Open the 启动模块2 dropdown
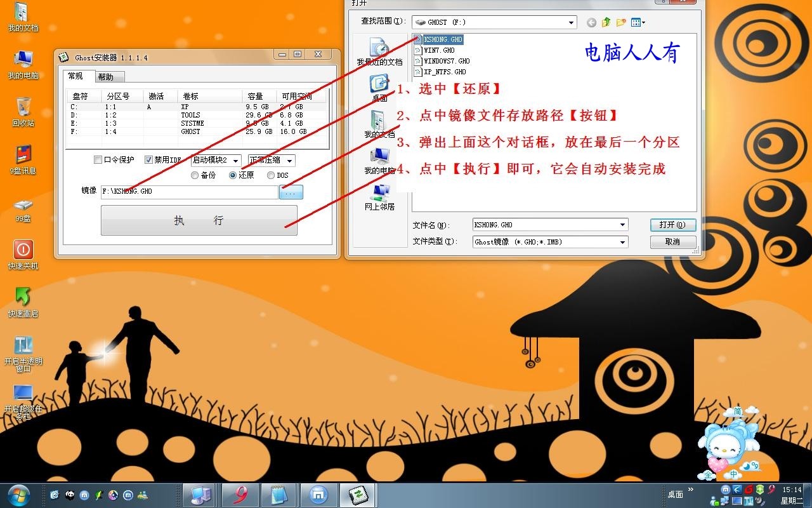The image size is (812, 508). pos(216,160)
